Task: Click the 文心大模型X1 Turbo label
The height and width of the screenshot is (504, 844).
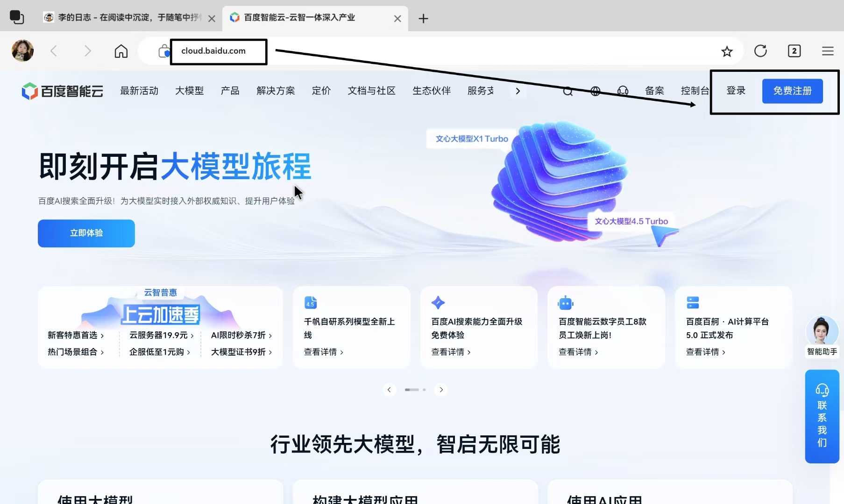Action: coord(472,139)
